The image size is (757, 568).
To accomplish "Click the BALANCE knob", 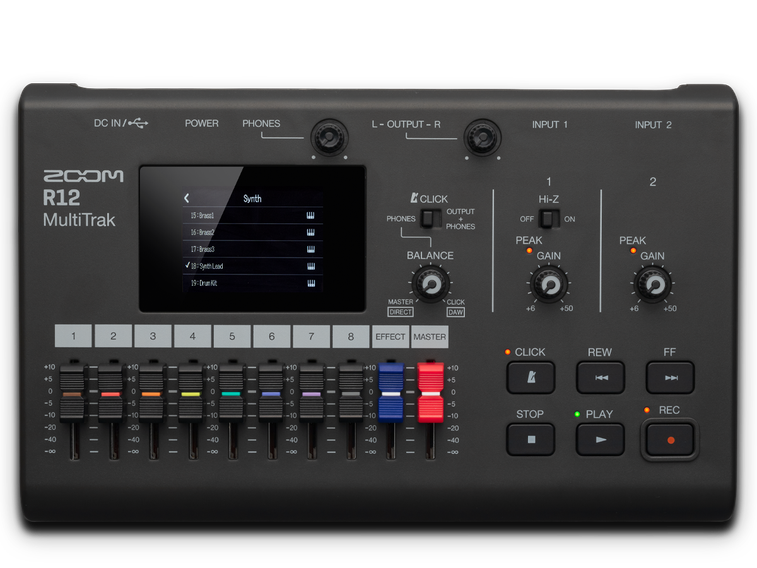I will (x=430, y=286).
